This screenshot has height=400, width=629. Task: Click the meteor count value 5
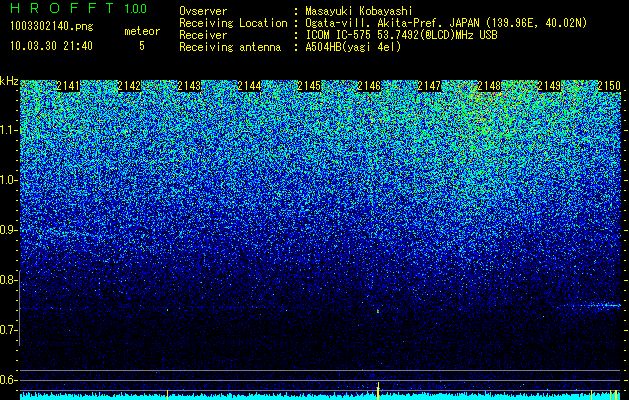point(142,46)
